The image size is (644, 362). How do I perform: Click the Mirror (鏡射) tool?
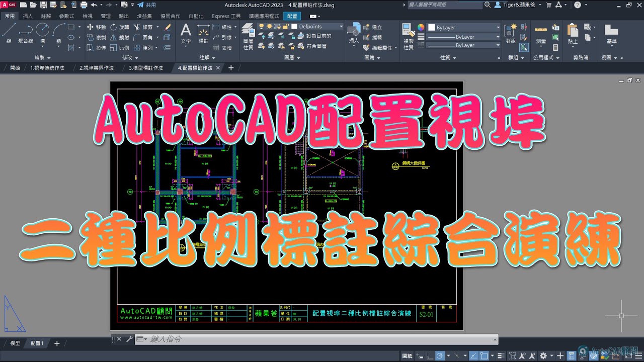pyautogui.click(x=119, y=37)
